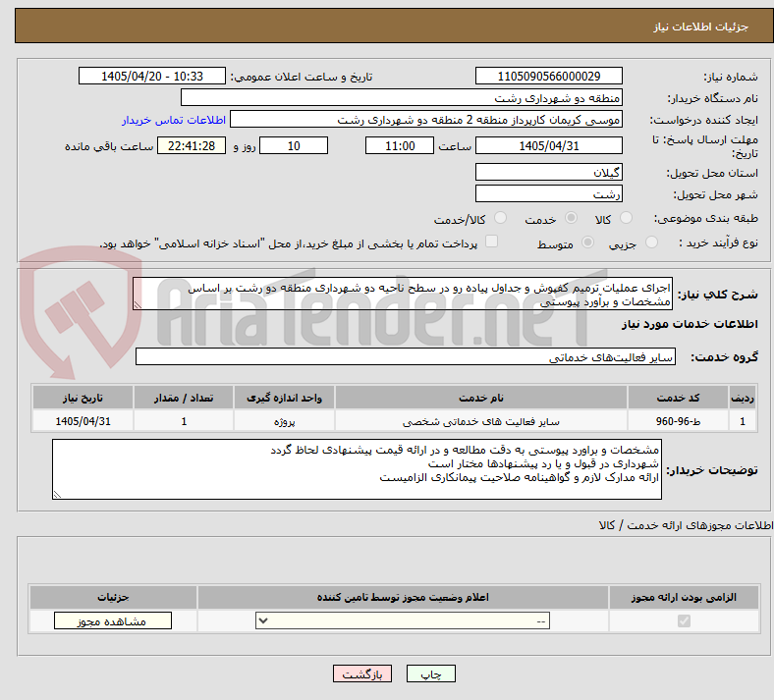
Task: Toggle the Islamic treasury payment checkbox
Action: (492, 242)
